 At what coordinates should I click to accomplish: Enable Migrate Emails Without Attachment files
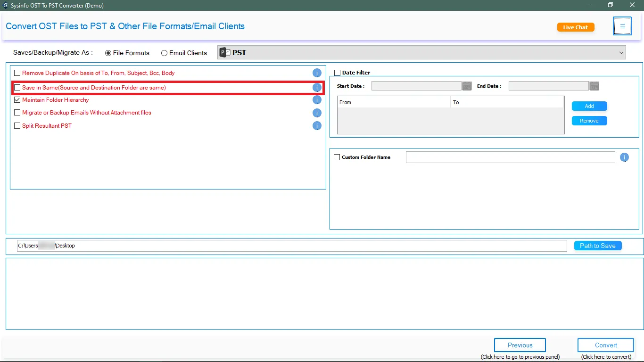[17, 113]
